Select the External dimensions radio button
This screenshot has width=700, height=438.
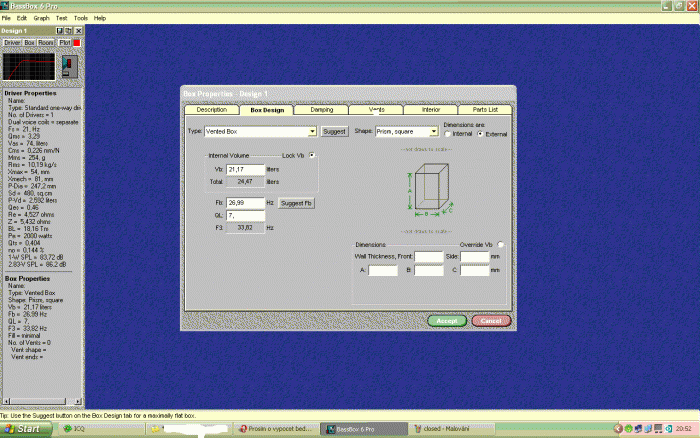(x=480, y=133)
